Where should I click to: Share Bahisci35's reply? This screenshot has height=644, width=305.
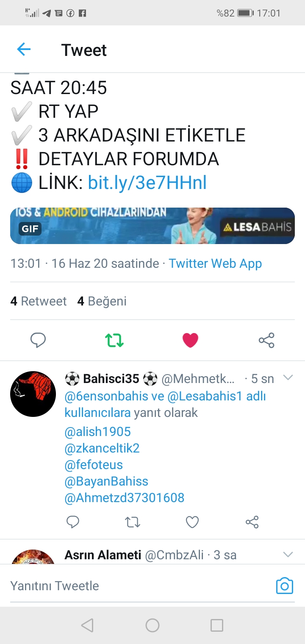(252, 522)
